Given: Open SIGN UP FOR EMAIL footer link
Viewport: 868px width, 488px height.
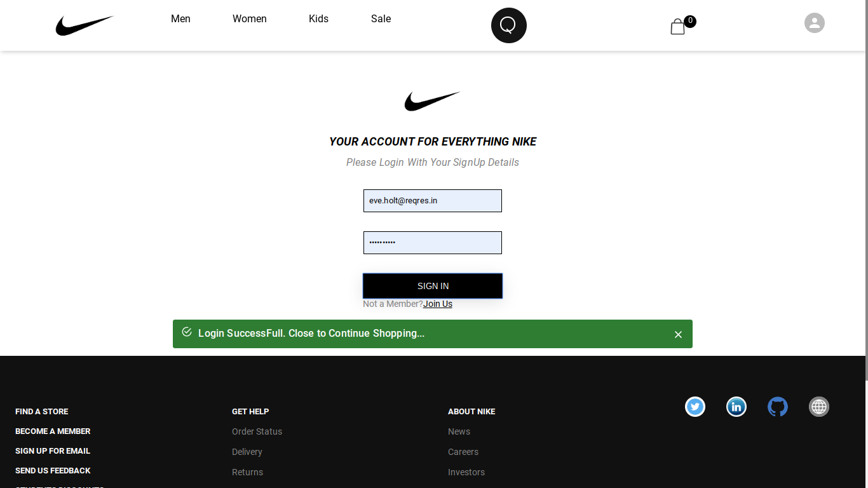Looking at the screenshot, I should coord(53,451).
